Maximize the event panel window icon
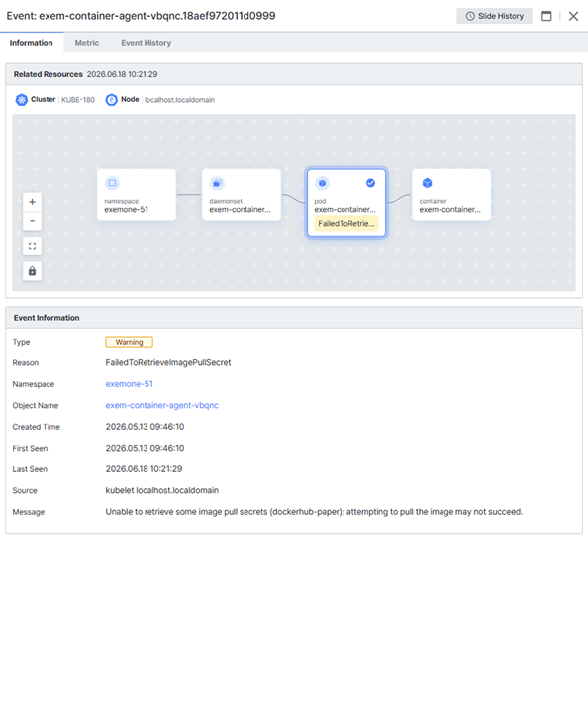Image resolution: width=588 pixels, height=706 pixels. coord(546,16)
